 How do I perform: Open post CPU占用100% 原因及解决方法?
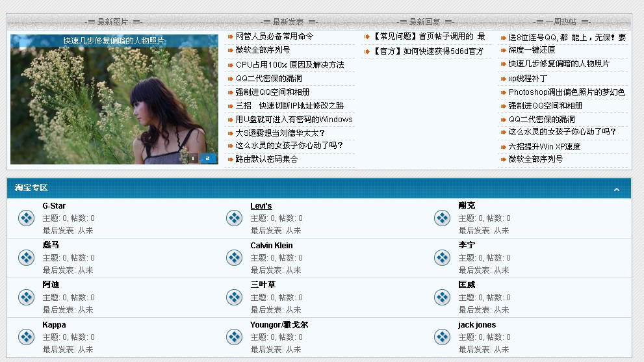(x=290, y=65)
